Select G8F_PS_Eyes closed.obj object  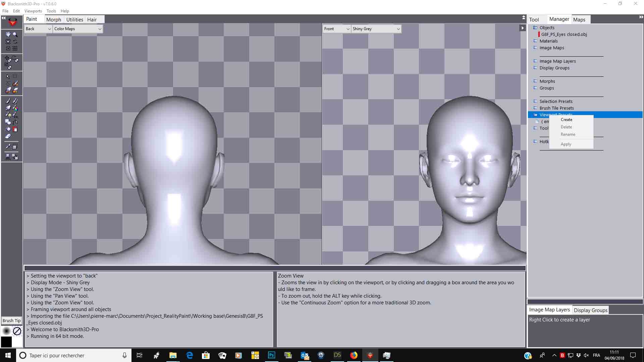coord(564,34)
